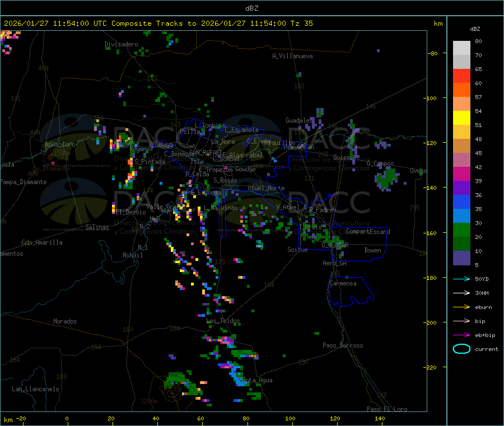Click the 'V_Atuel' map label

pyautogui.click(x=288, y=207)
